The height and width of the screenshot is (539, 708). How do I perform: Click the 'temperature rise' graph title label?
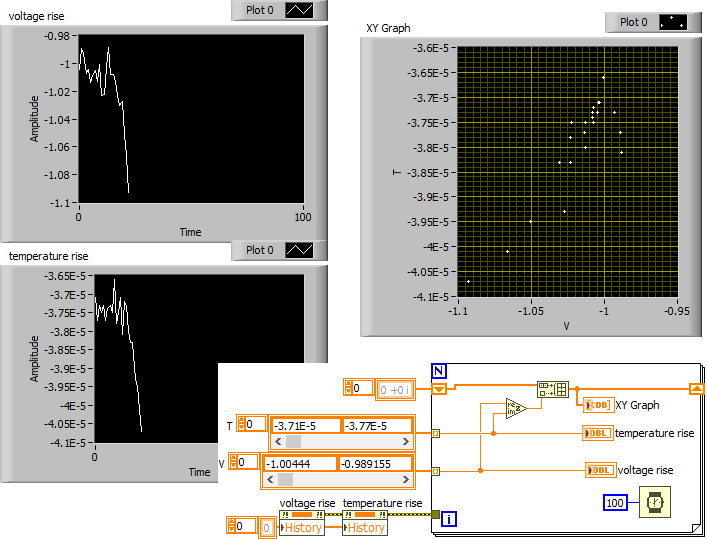pos(49,256)
